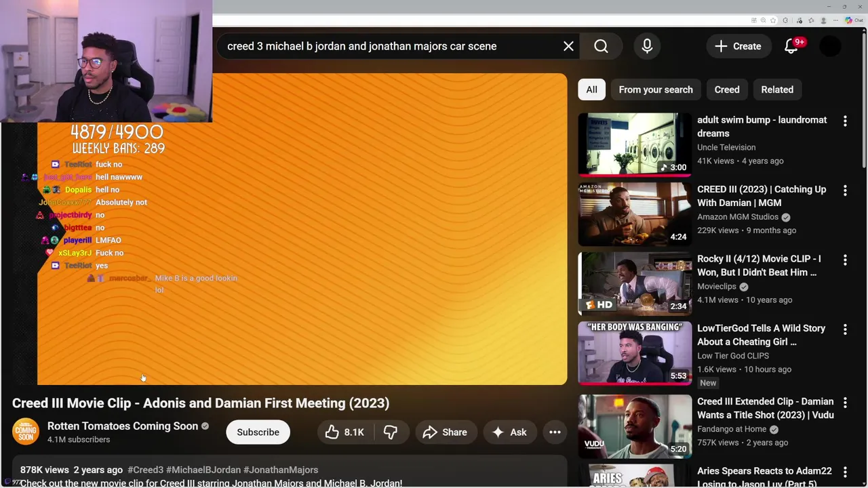868x488 pixels.
Task: Open the Rotten Tomatoes Coming Soon channel name
Action: pyautogui.click(x=123, y=426)
